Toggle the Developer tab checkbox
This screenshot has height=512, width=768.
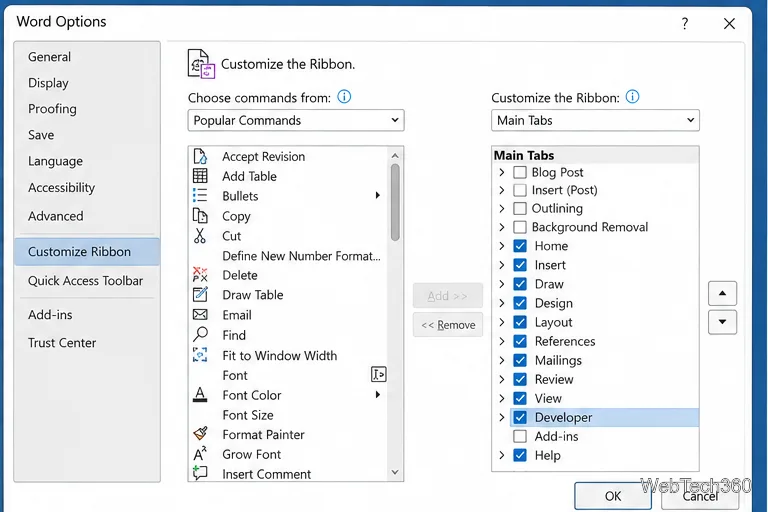(x=520, y=417)
